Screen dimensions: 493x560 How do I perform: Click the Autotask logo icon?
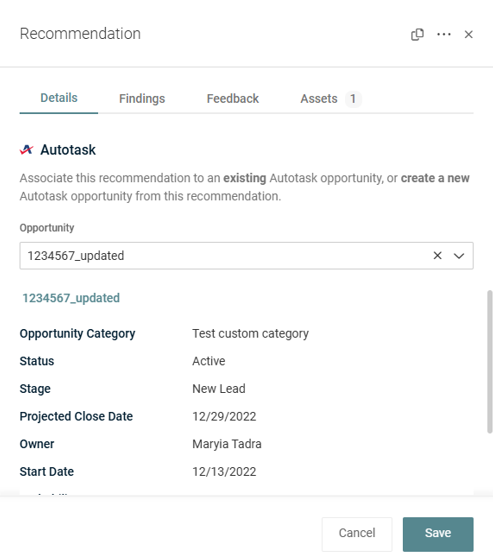coord(27,150)
